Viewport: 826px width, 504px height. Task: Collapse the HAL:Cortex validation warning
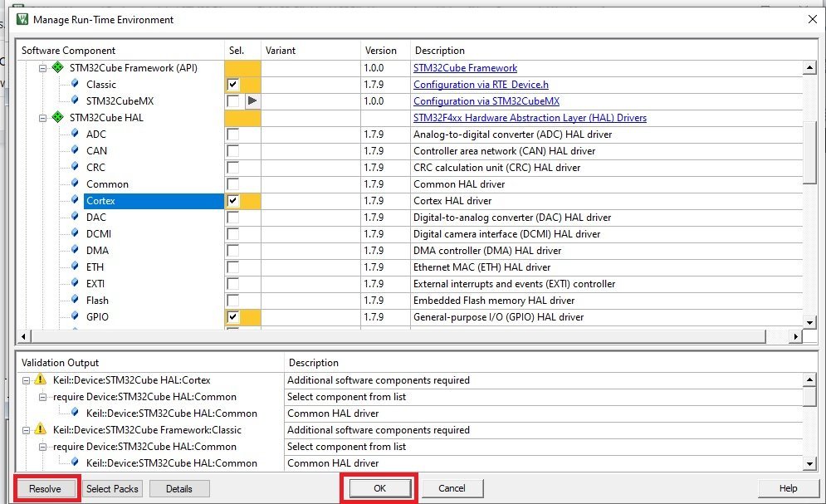pos(26,380)
